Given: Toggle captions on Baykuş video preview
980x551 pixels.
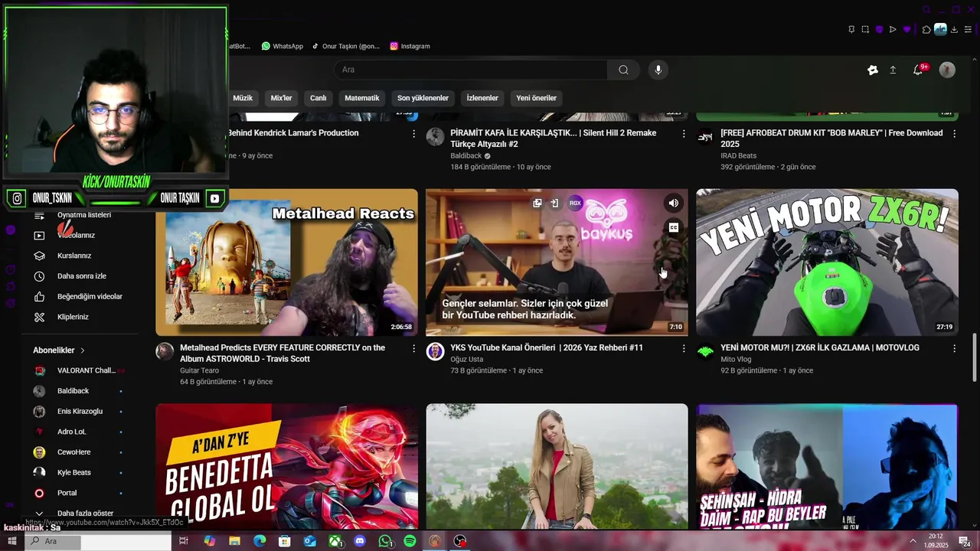Looking at the screenshot, I should pos(673,227).
